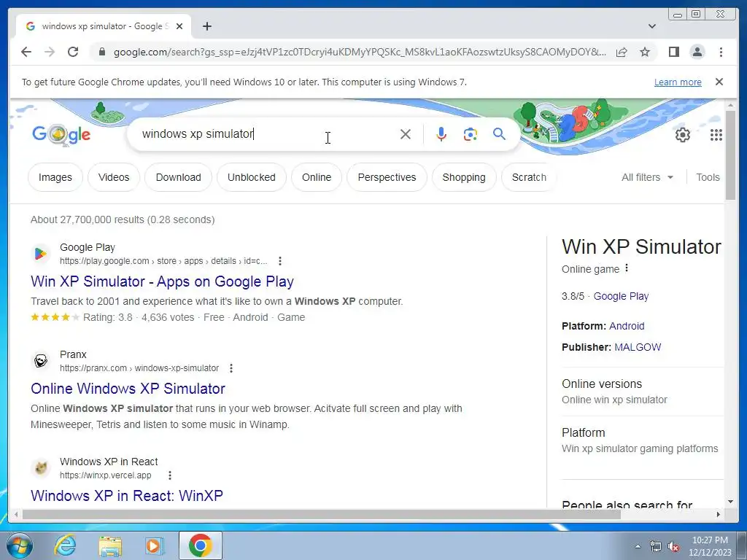
Task: Clear the search box text
Action: point(405,134)
